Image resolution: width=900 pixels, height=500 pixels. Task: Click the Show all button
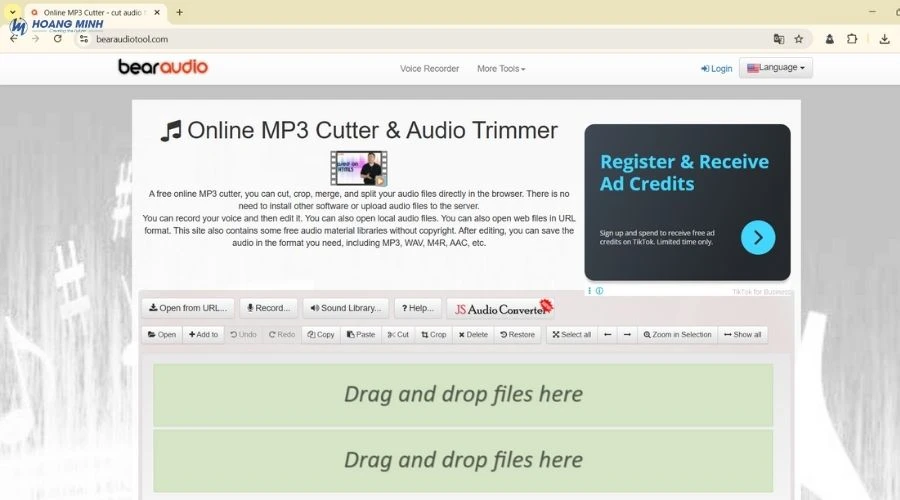(743, 335)
